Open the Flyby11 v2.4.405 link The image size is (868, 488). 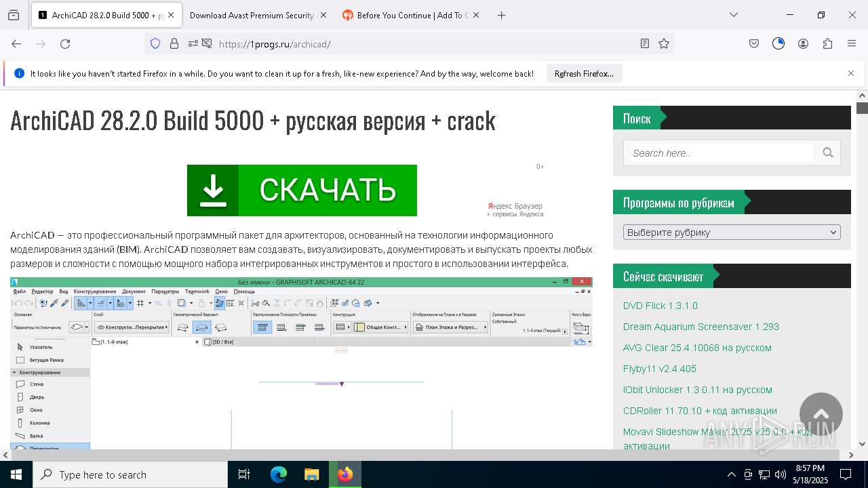tap(660, 369)
